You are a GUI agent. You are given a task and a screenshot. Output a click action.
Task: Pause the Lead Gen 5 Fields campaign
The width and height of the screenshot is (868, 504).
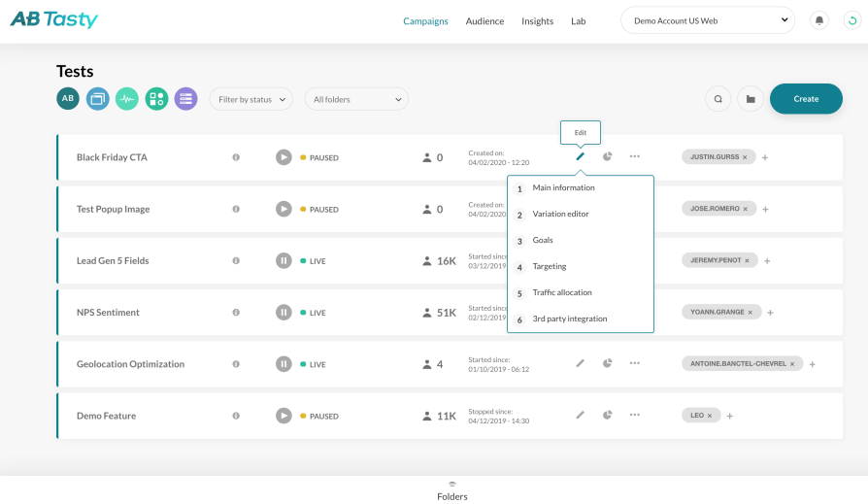(284, 260)
